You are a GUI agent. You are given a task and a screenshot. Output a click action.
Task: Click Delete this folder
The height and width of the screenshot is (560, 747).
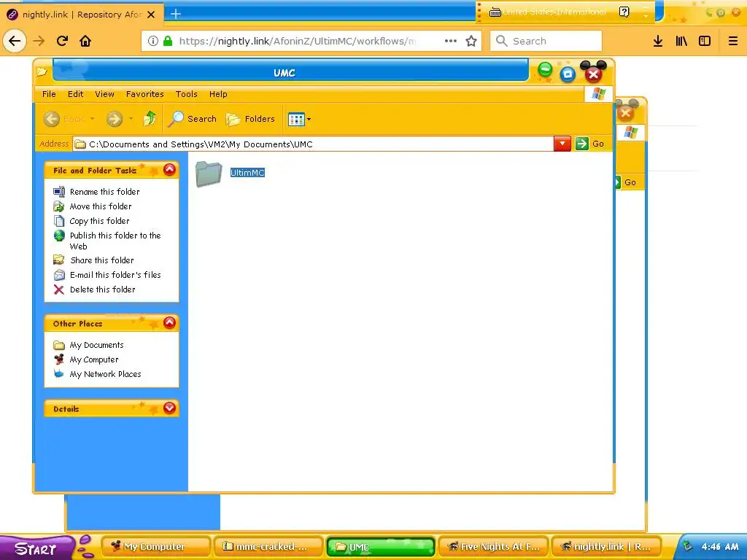pyautogui.click(x=102, y=289)
